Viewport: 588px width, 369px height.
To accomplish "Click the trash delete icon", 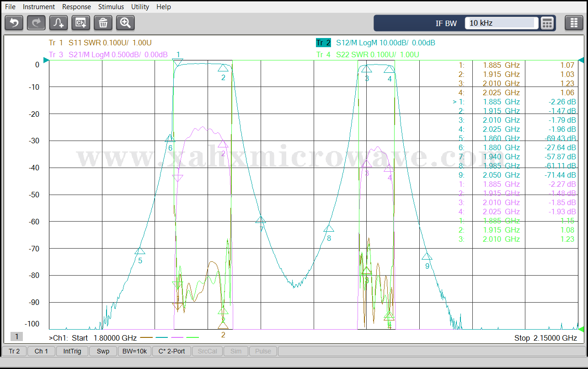I will click(103, 22).
